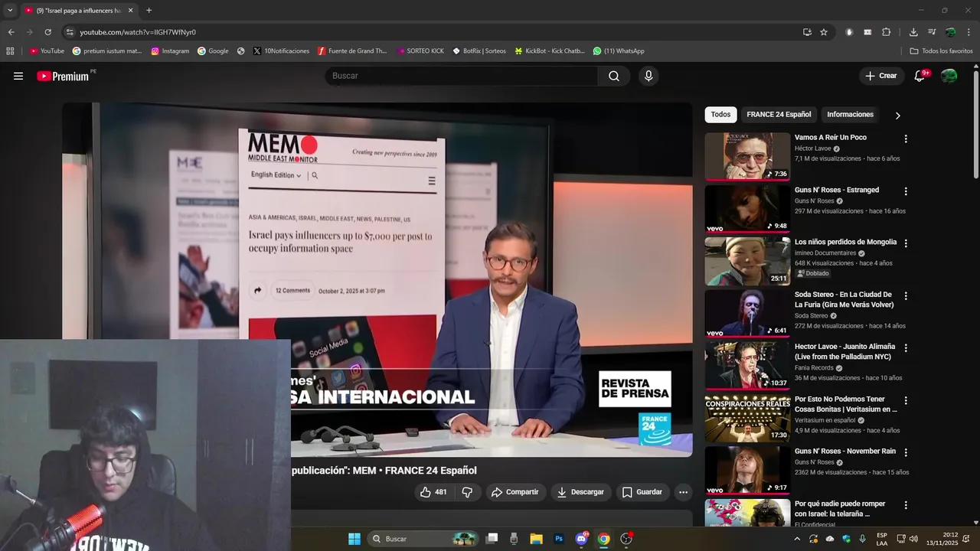This screenshot has height=551, width=980.
Task: Open options for Veritasium video
Action: pyautogui.click(x=906, y=400)
